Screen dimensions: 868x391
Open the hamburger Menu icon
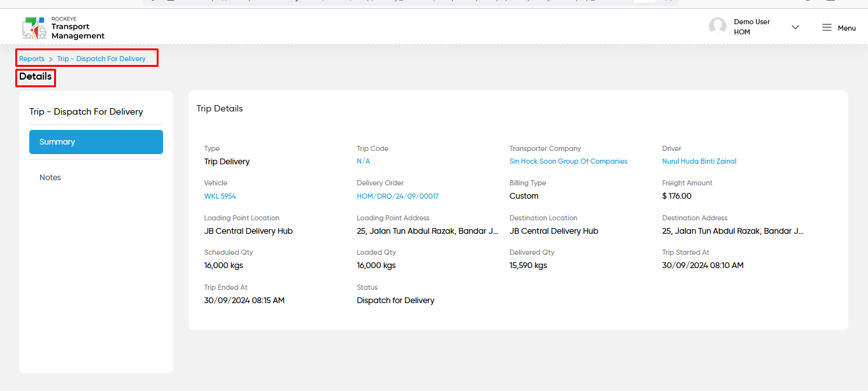[x=827, y=27]
